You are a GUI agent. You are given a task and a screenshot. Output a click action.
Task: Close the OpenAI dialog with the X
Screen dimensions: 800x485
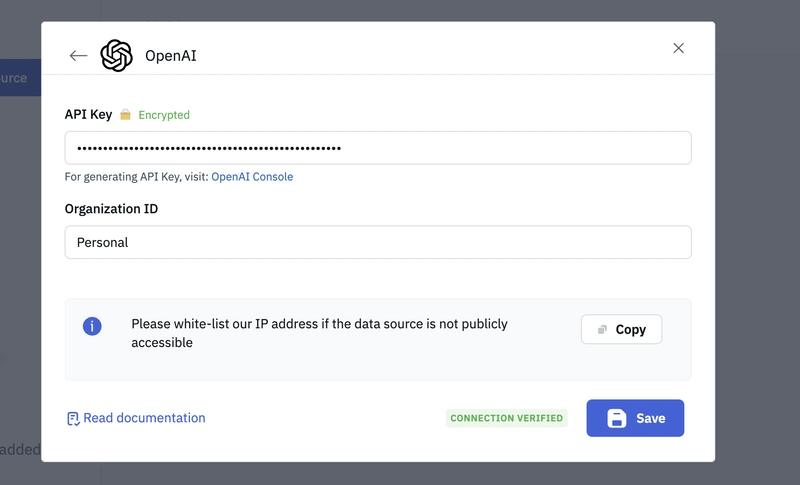click(678, 48)
